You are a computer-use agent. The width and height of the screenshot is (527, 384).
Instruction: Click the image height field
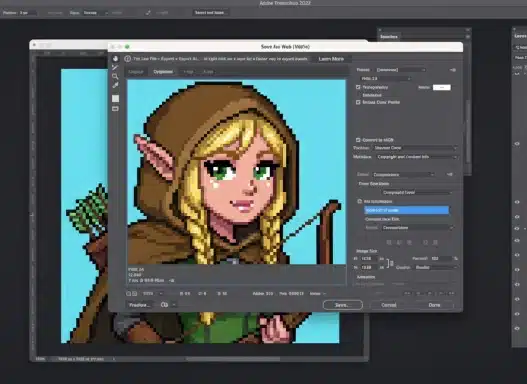(x=369, y=267)
